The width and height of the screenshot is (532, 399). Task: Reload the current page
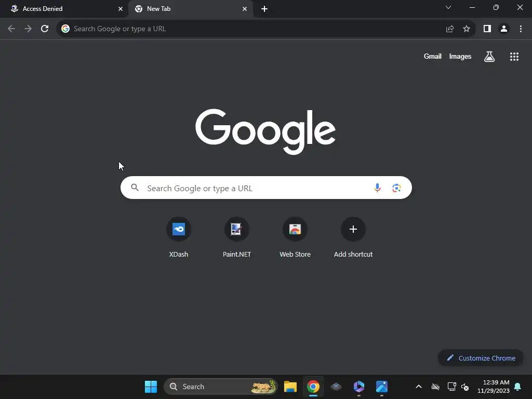tap(45, 29)
